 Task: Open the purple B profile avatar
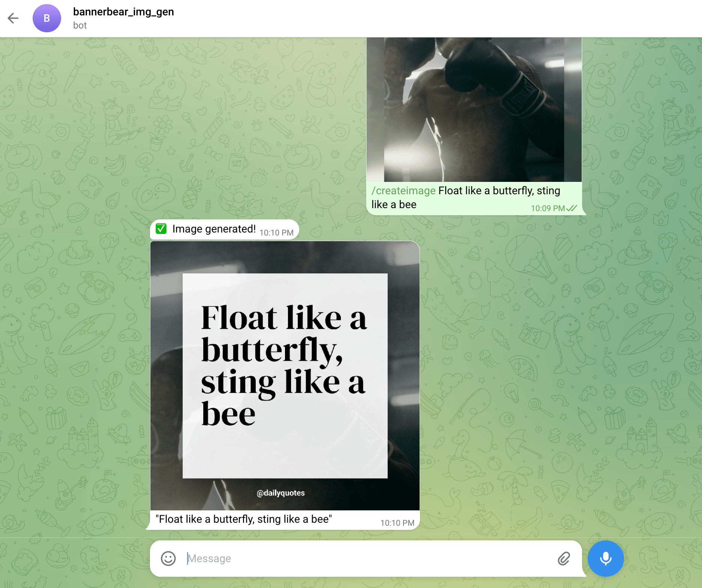(x=47, y=18)
